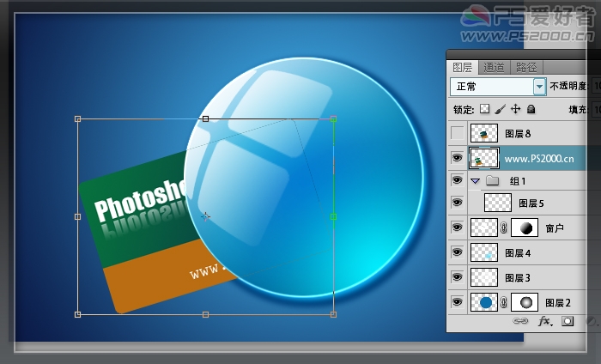Click the top-left transform handle
This screenshot has height=364, width=601.
(x=78, y=119)
